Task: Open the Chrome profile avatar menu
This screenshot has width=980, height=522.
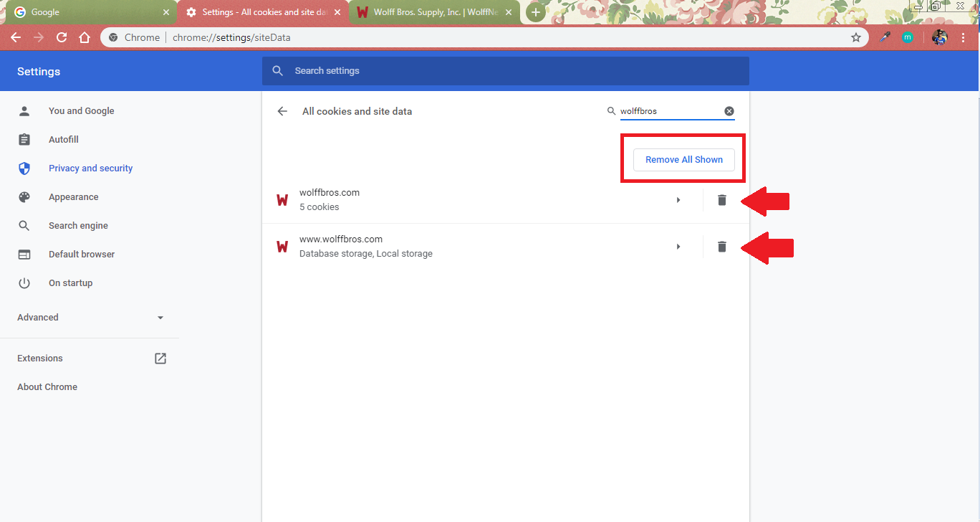Action: coord(940,37)
